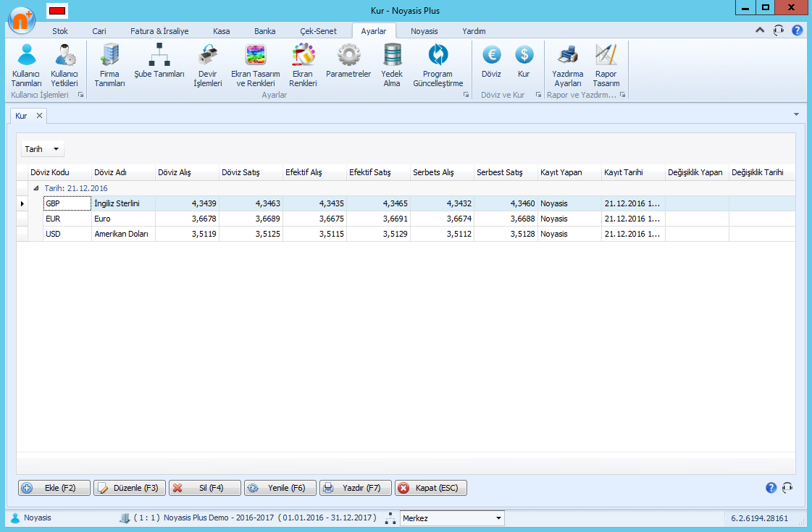Open Kullanıcı Yetkileri permissions icon

coord(64,64)
